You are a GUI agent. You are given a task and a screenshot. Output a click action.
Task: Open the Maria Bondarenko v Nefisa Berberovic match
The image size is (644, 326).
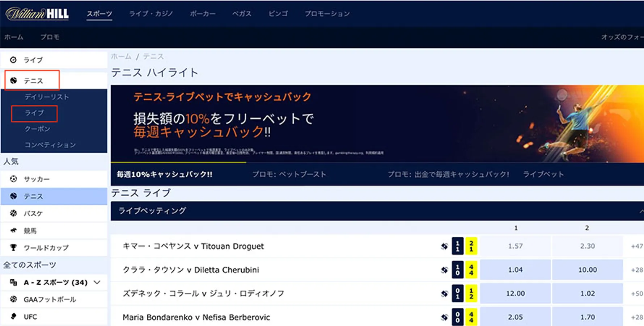[x=196, y=317]
